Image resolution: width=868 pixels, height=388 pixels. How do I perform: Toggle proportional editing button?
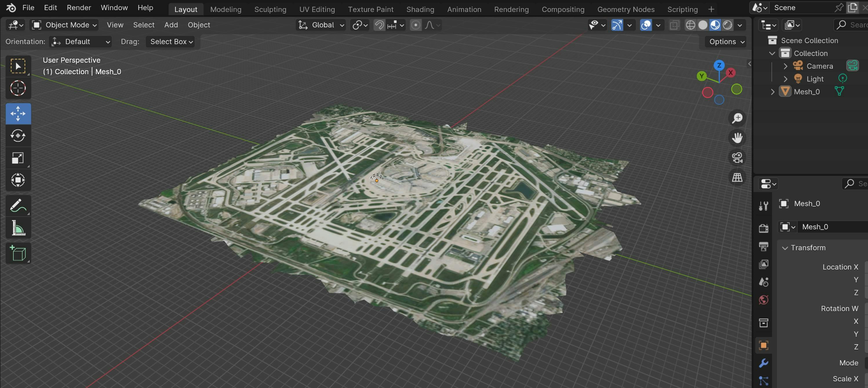click(x=416, y=25)
